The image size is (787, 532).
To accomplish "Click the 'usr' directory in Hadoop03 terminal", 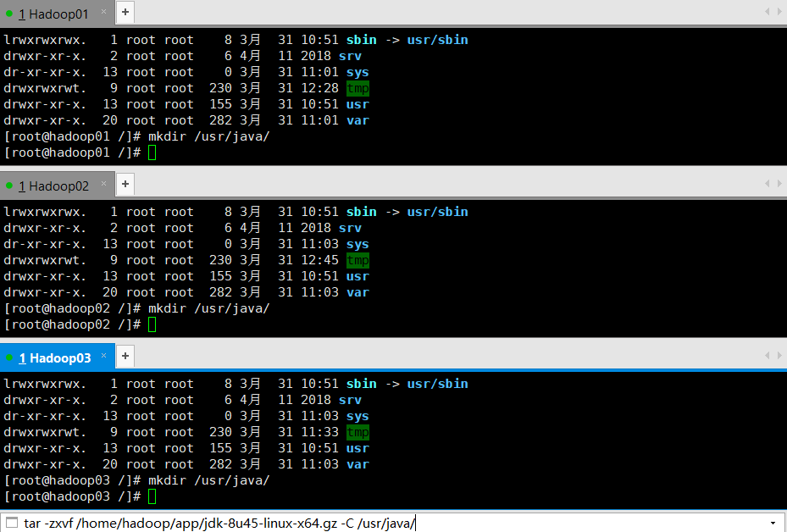I will coord(357,448).
